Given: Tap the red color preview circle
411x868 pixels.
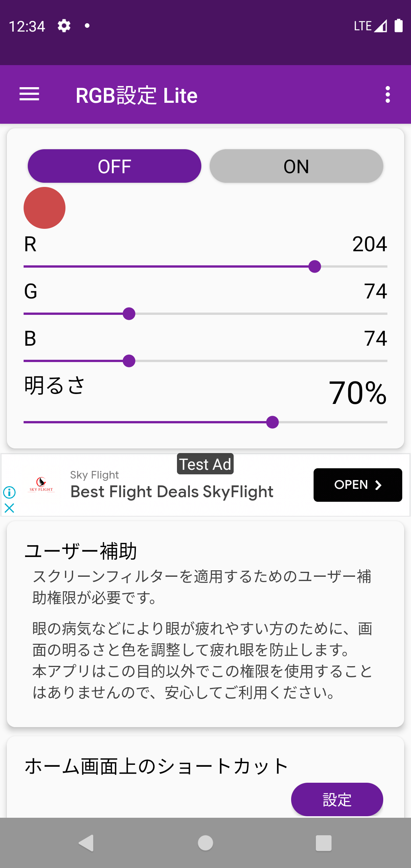Looking at the screenshot, I should [x=45, y=208].
